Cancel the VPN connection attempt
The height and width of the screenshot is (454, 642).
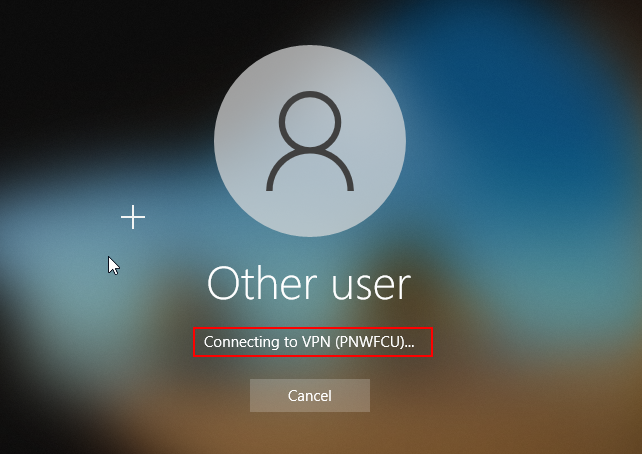pos(310,395)
